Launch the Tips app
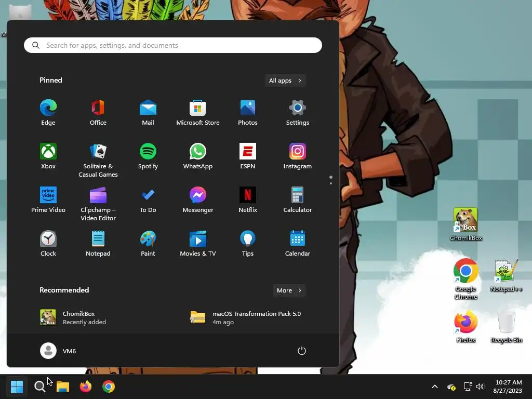 coord(248,244)
